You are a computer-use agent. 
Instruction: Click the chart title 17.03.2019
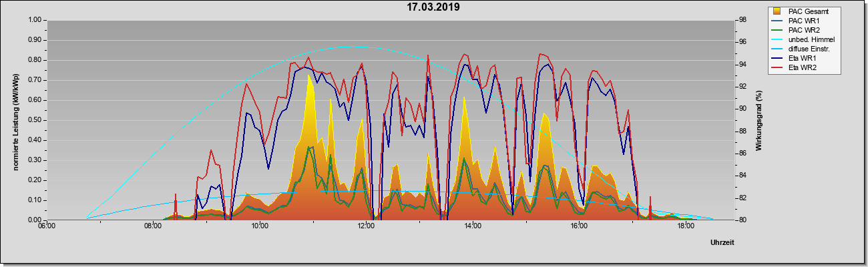point(433,7)
